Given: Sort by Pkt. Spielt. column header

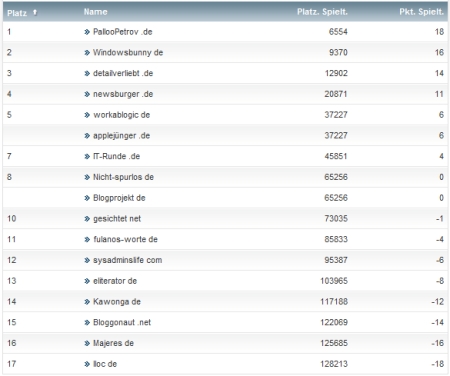Looking at the screenshot, I should (x=421, y=12).
